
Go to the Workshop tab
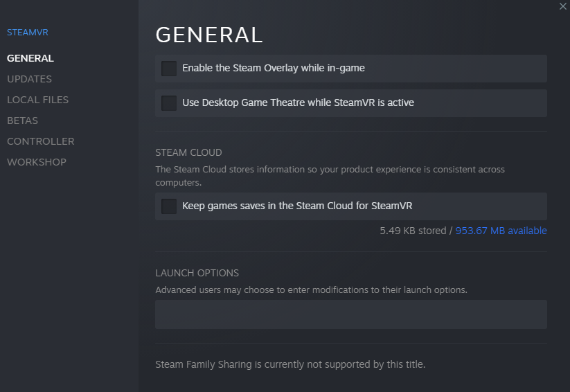tap(37, 162)
